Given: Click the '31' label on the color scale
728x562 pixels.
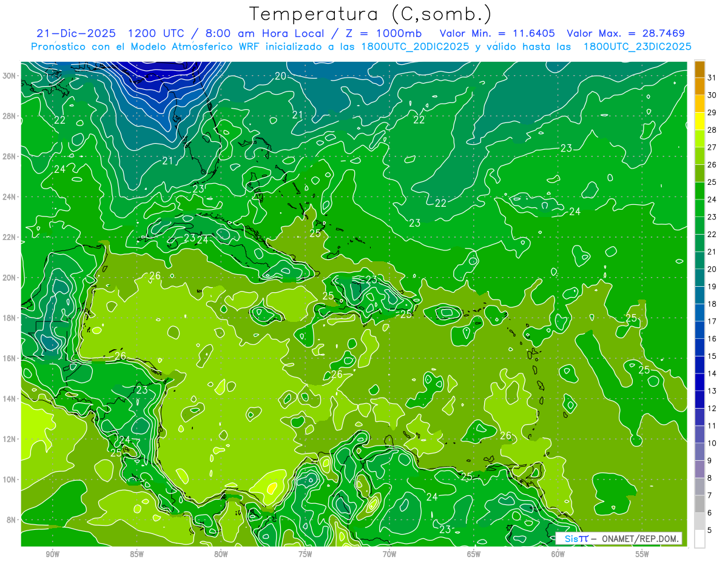Looking at the screenshot, I should point(712,78).
